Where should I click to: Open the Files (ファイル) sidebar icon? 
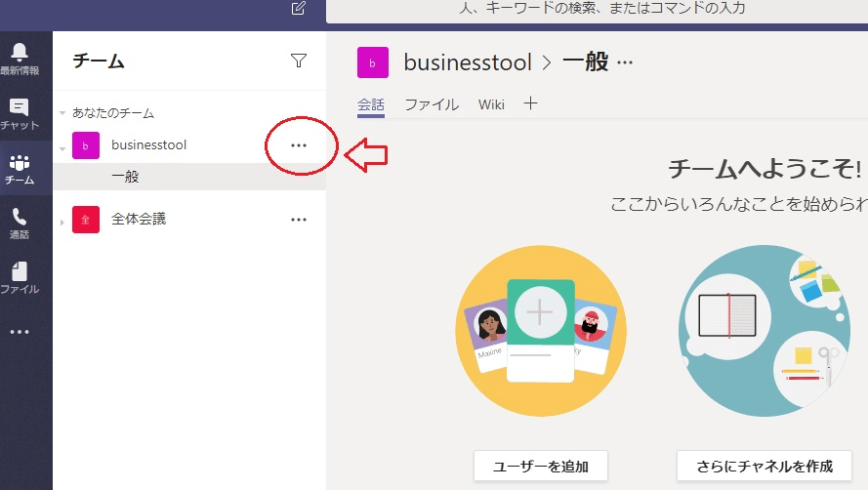coord(20,277)
